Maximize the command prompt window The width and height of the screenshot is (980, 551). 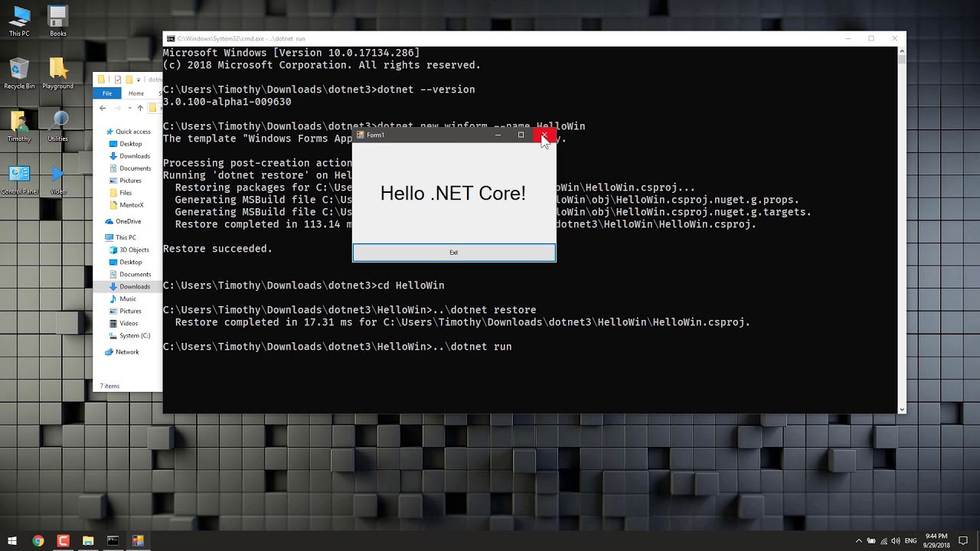click(871, 38)
